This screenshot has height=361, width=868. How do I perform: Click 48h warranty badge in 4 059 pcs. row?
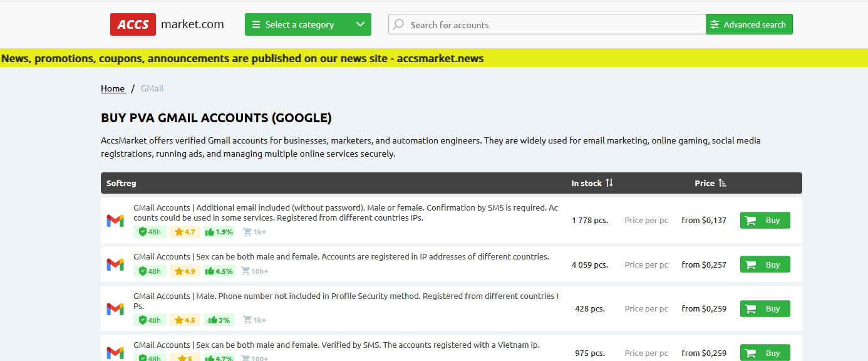150,271
